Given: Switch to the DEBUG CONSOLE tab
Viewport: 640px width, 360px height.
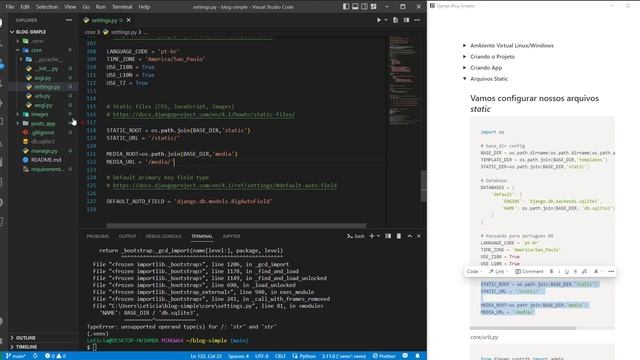Looking at the screenshot, I should (164, 236).
